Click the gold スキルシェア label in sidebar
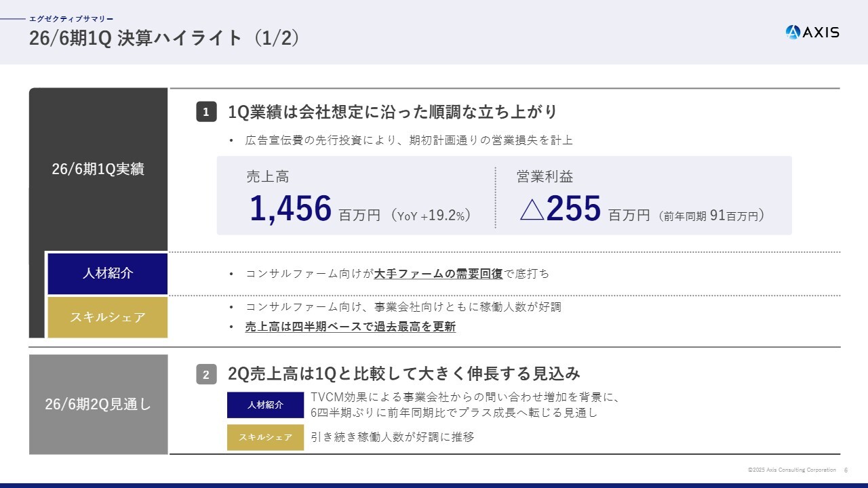 [x=107, y=317]
